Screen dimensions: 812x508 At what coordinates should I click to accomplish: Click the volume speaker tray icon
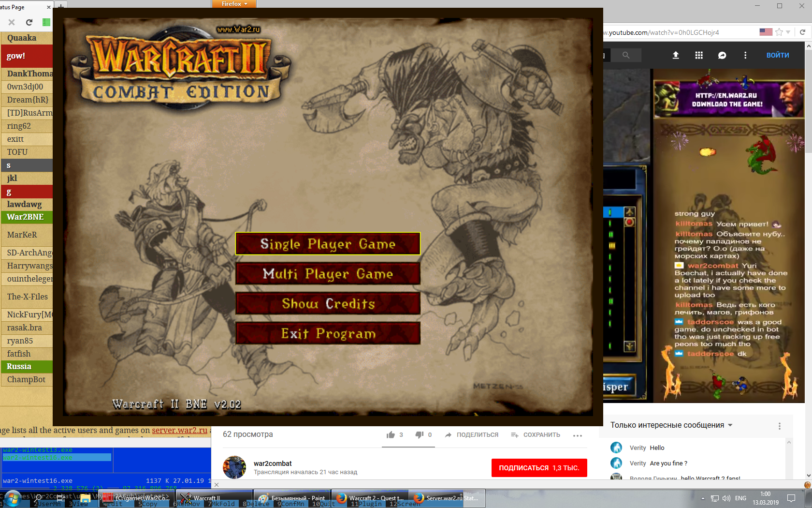pyautogui.click(x=726, y=498)
